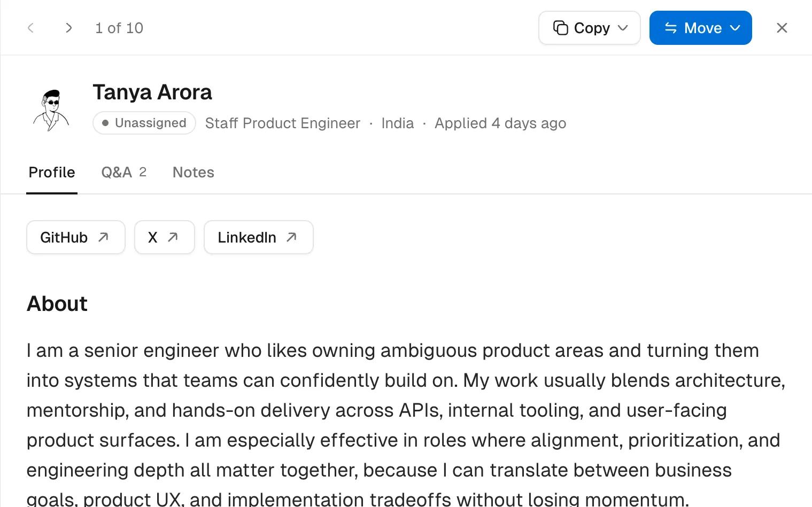
Task: Click the About section heading
Action: pyautogui.click(x=57, y=303)
